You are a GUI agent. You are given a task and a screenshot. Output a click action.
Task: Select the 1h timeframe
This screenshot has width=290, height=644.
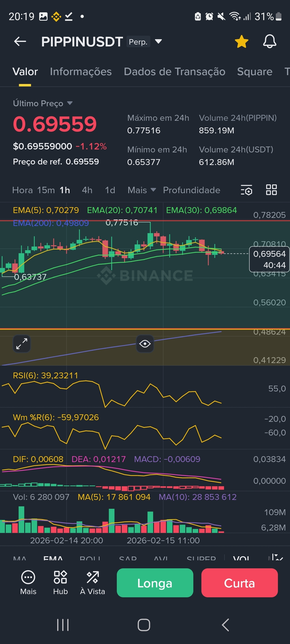pos(65,190)
